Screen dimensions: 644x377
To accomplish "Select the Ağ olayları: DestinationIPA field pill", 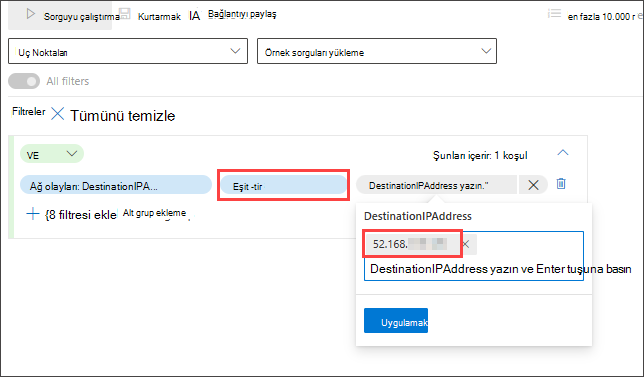I will click(116, 186).
